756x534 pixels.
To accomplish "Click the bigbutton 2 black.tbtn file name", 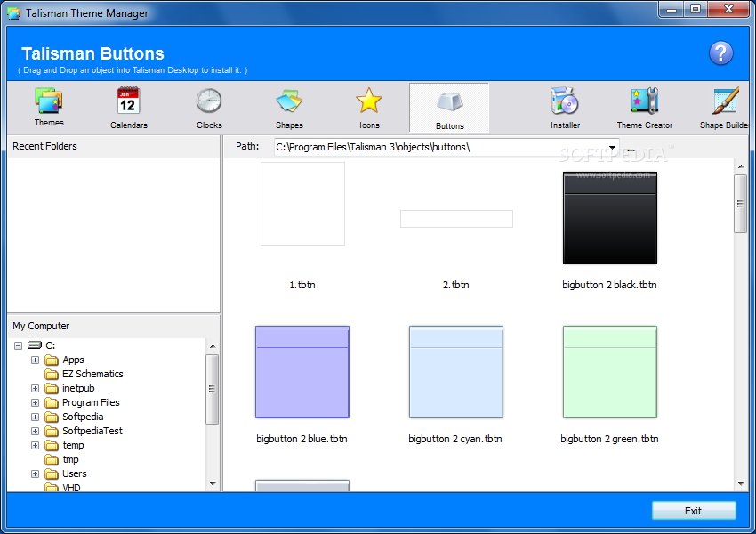I will [x=609, y=285].
